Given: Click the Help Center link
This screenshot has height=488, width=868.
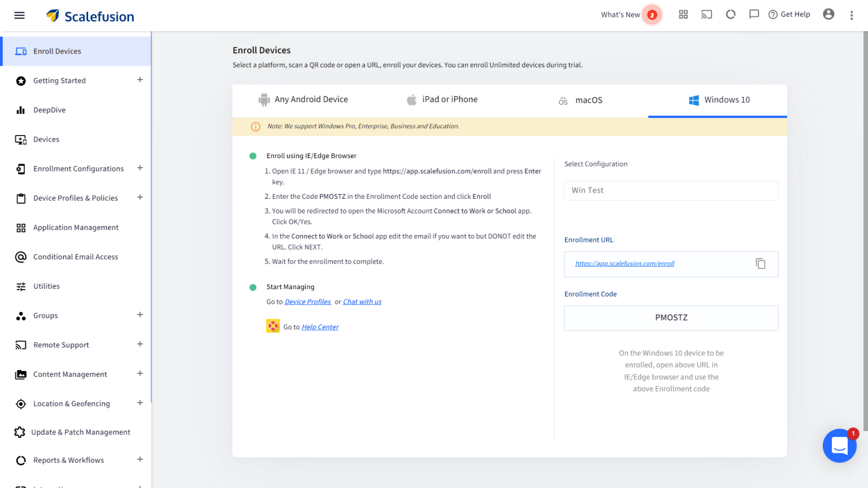Looking at the screenshot, I should click(320, 327).
